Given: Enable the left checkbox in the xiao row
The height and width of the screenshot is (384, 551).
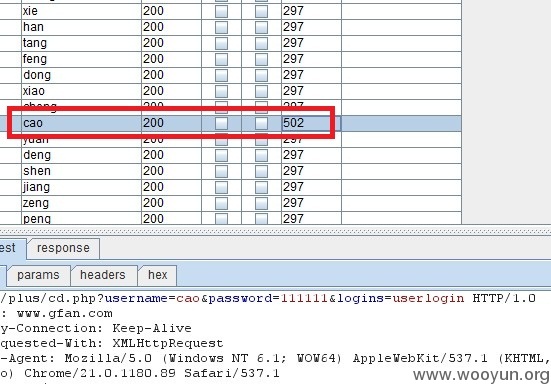Looking at the screenshot, I should click(221, 91).
